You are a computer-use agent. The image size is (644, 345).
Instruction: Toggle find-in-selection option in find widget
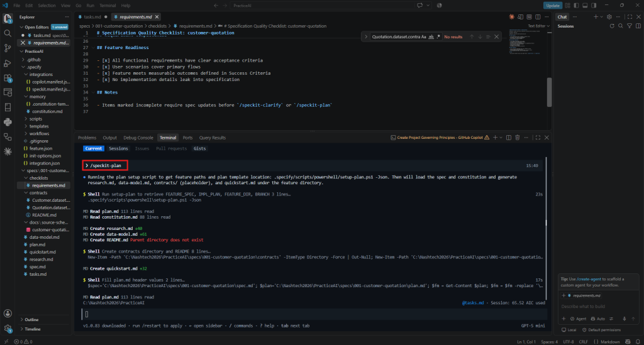pos(488,37)
